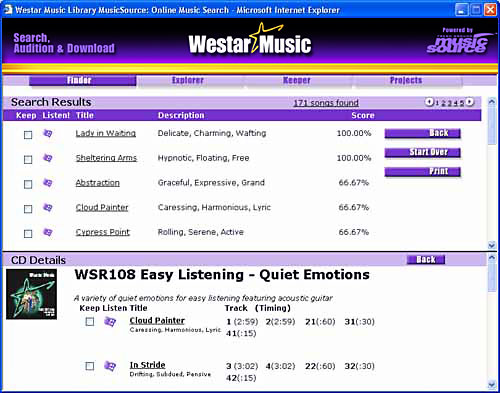Screen dimensions: 500x393
Task: Check Keep box for In Stride
Action: [x=90, y=366]
